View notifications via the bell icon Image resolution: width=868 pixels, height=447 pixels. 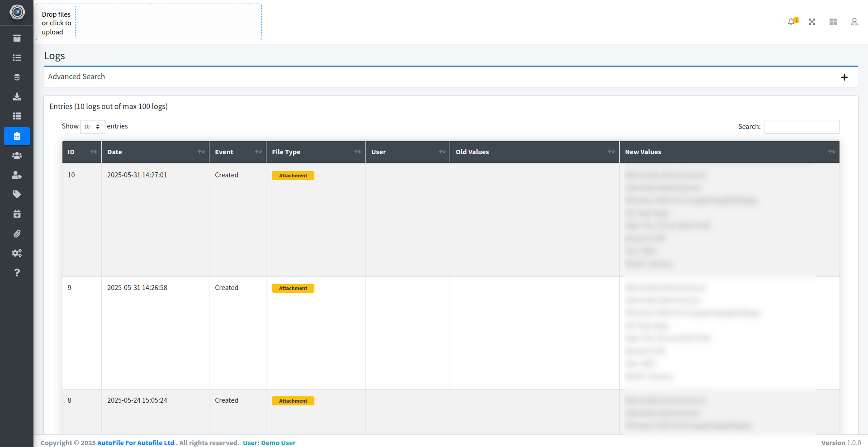(791, 22)
